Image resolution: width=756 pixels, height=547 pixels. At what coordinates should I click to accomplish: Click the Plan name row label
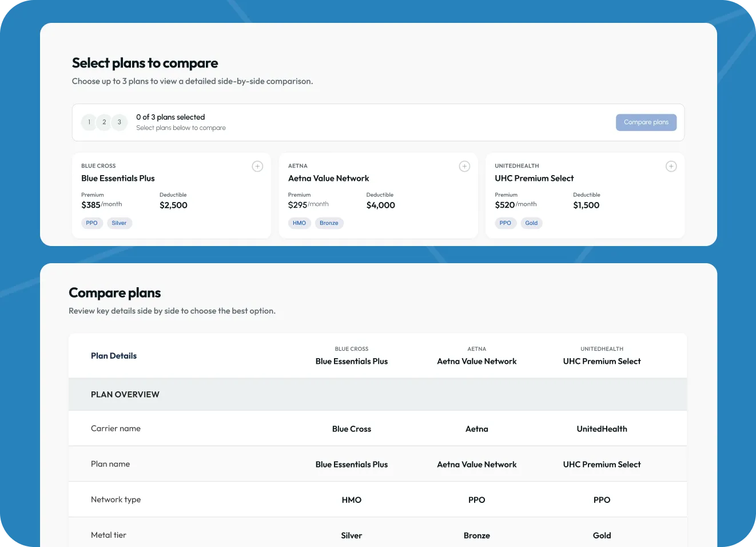pyautogui.click(x=110, y=464)
